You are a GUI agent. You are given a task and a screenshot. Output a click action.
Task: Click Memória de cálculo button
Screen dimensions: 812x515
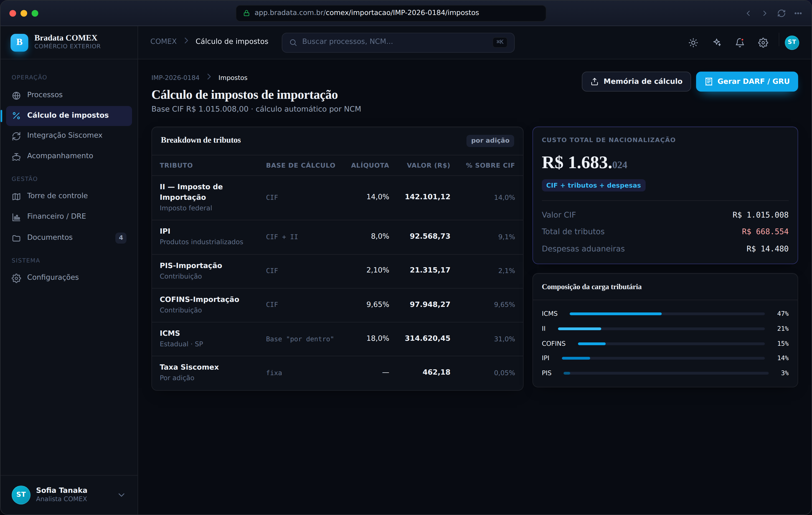(x=636, y=81)
